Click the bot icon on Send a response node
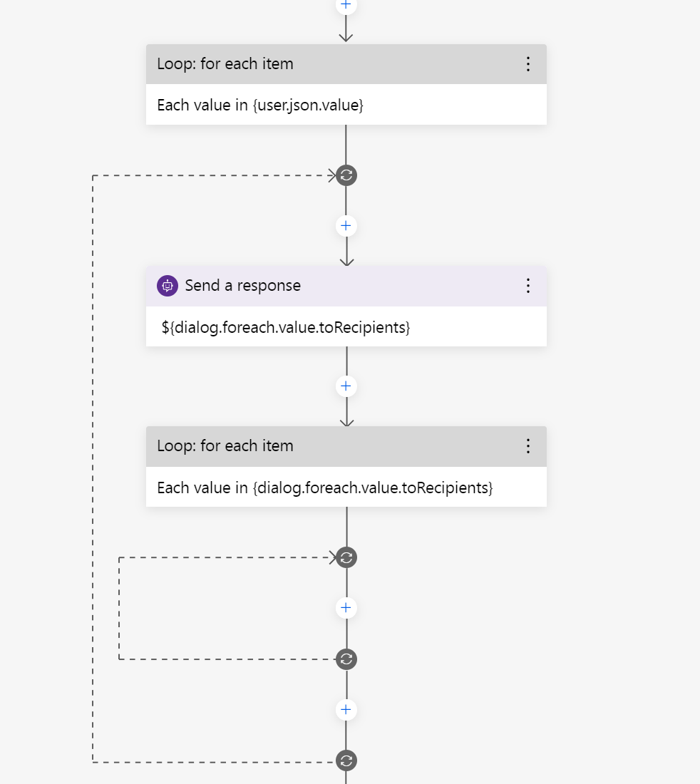Screen dimensions: 700x784 pos(166,285)
